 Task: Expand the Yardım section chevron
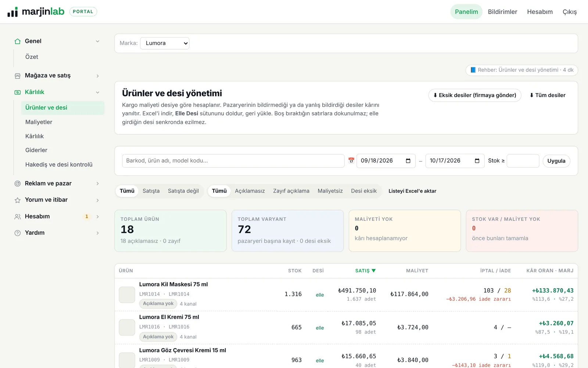(x=97, y=233)
